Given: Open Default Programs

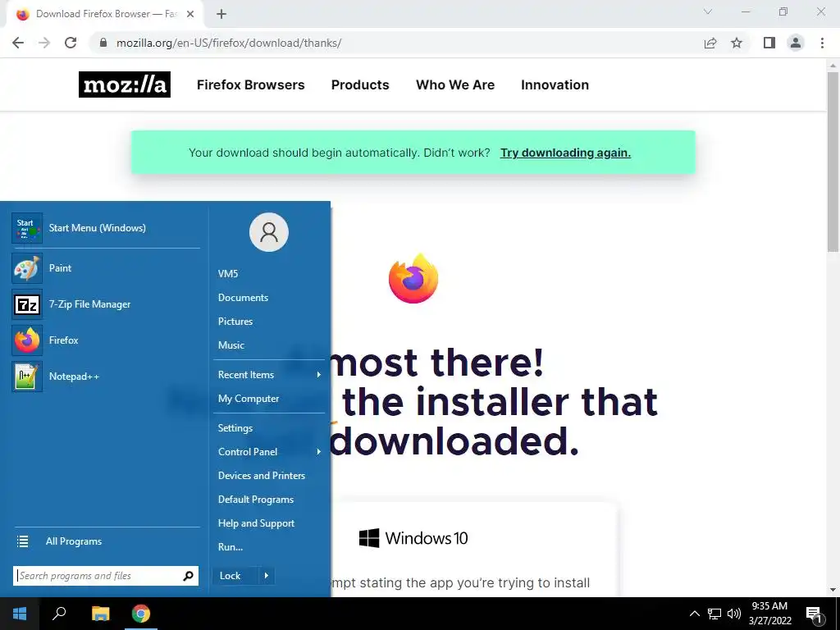Looking at the screenshot, I should [x=256, y=500].
